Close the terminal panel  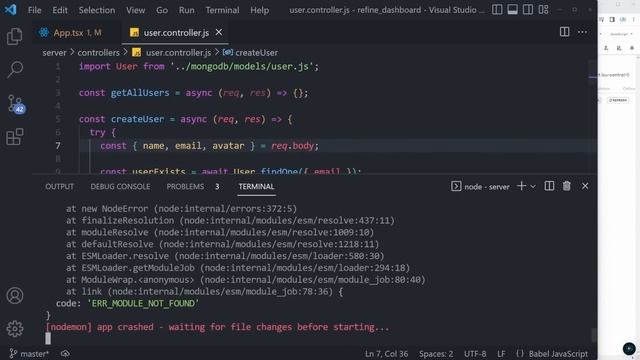[585, 186]
